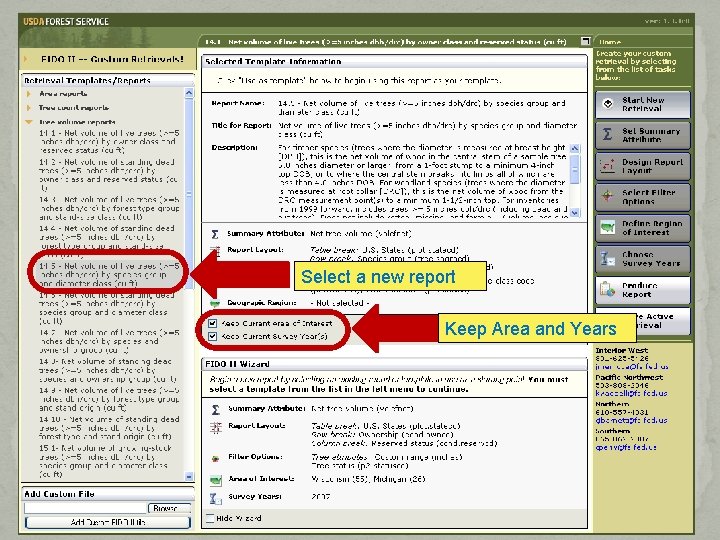Click the window icon at header bar end
Screen dimensions: 720x540
(585, 41)
